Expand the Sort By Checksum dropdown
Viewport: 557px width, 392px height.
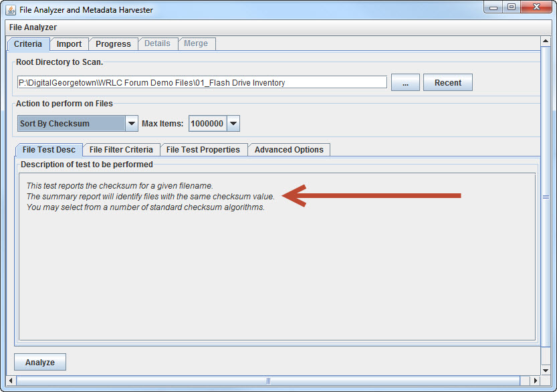(x=132, y=124)
